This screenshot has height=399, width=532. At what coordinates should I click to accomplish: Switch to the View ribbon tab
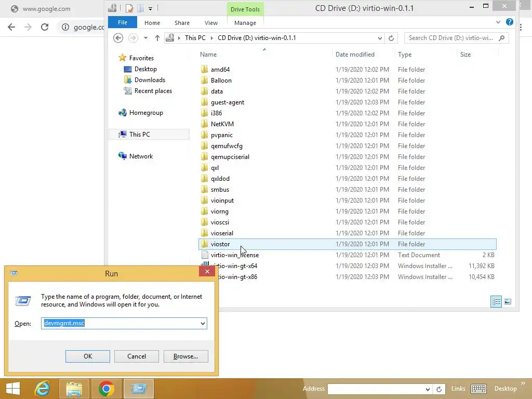pos(211,23)
